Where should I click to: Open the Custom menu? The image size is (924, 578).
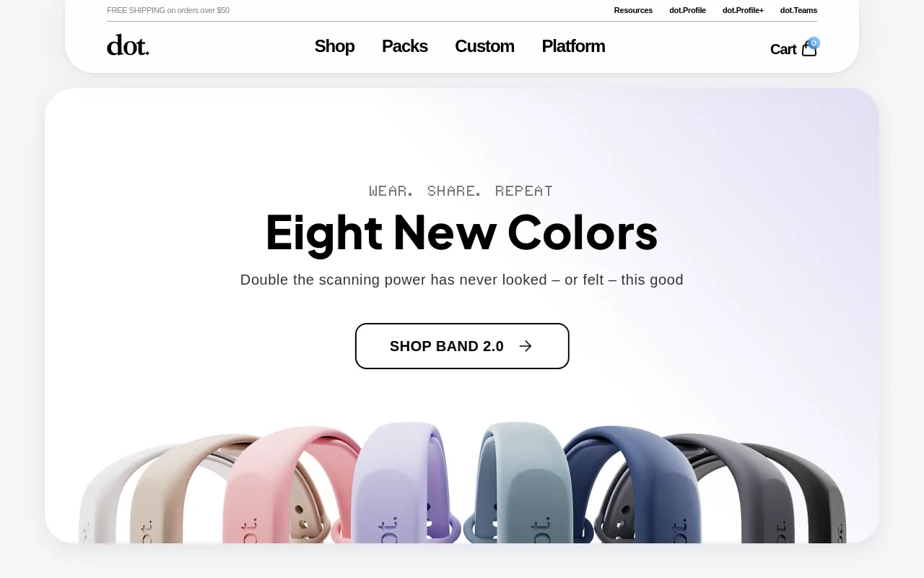click(x=484, y=46)
